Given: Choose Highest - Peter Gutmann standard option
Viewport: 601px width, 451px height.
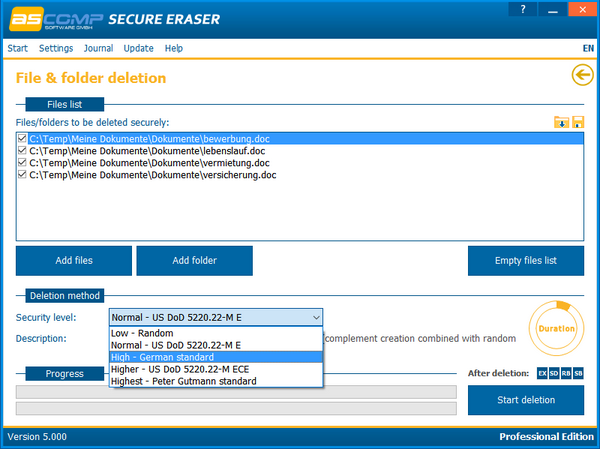Looking at the screenshot, I should 216,381.
